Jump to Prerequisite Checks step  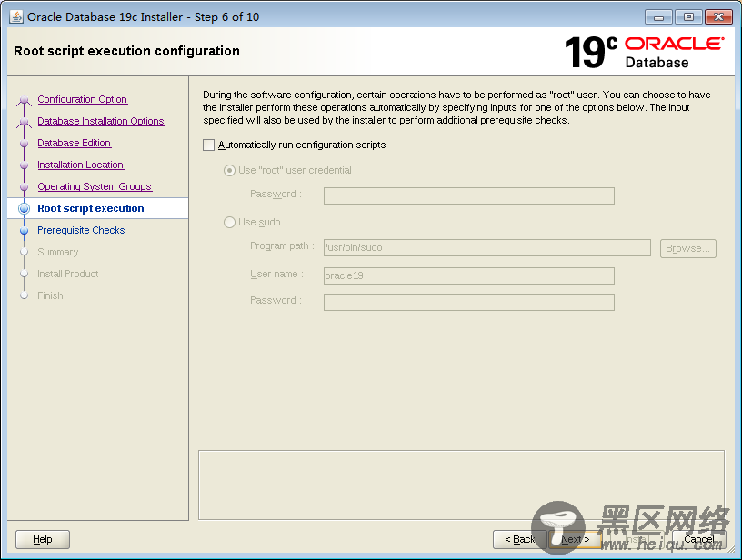coord(82,230)
